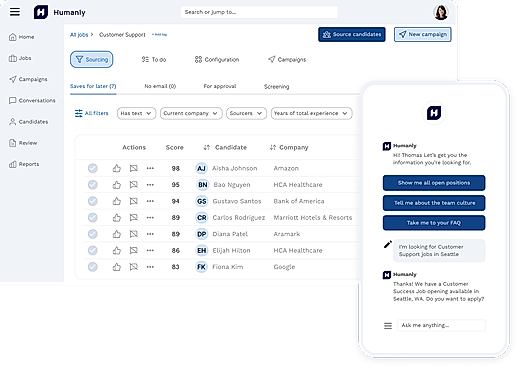This screenshot has height=368, width=518.
Task: Toggle the checkmark for Fiona Kim
Action: (x=93, y=267)
